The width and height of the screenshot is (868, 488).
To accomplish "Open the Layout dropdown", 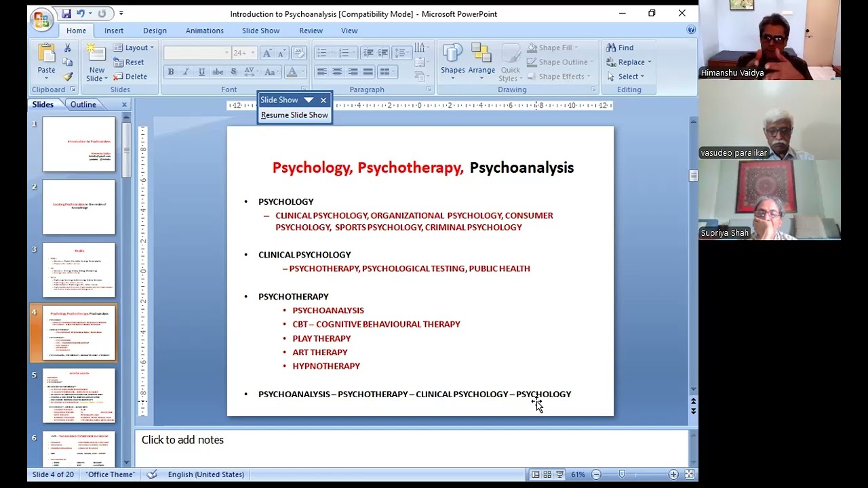I will pos(134,47).
